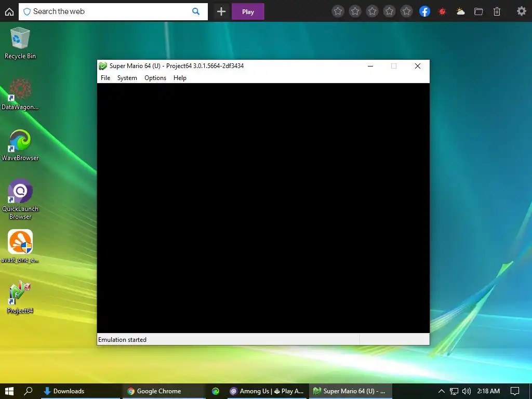Click the first star bookmark icon

click(x=338, y=11)
